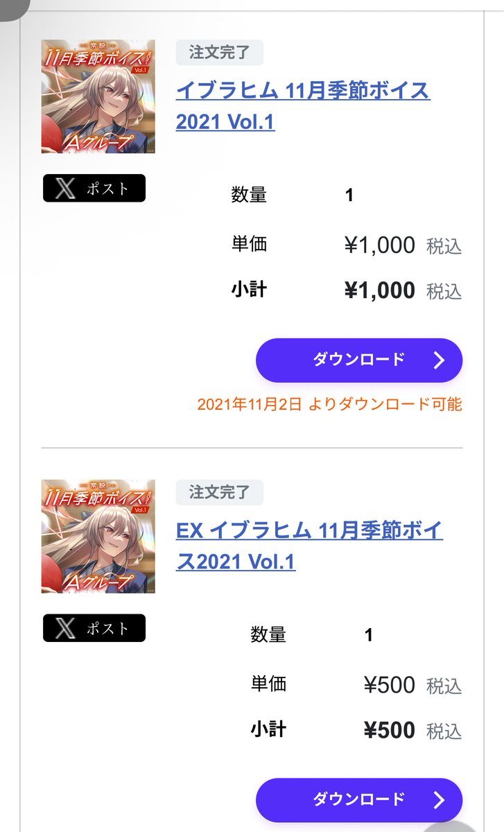
Task: Click the 注文完了 badge above the EX item title
Action: [219, 492]
